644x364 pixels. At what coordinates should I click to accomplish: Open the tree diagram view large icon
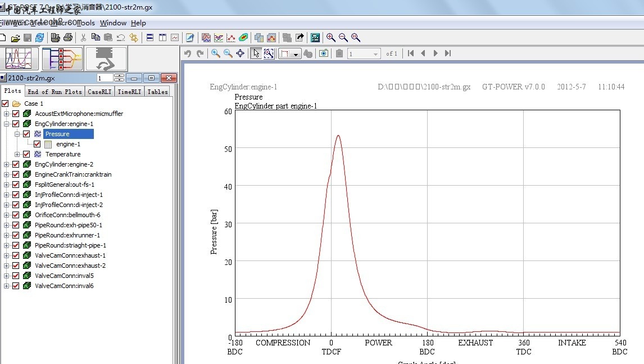62,59
